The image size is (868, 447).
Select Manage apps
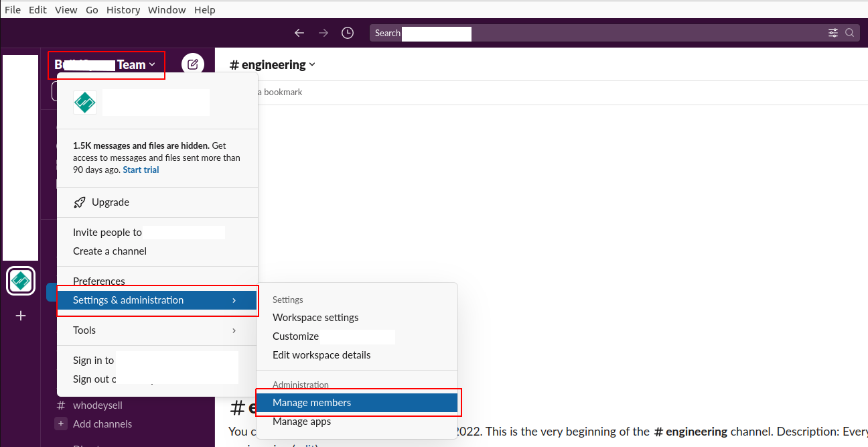357,422
